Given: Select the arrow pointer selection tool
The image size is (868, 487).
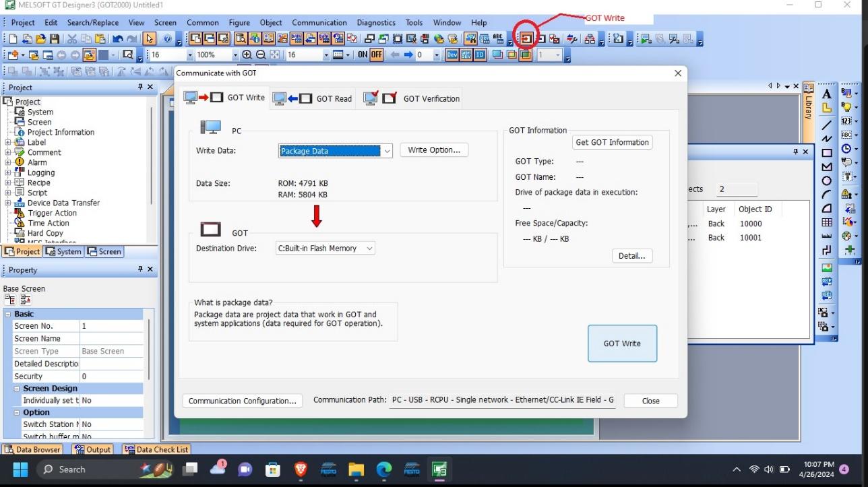Looking at the screenshot, I should coord(150,39).
